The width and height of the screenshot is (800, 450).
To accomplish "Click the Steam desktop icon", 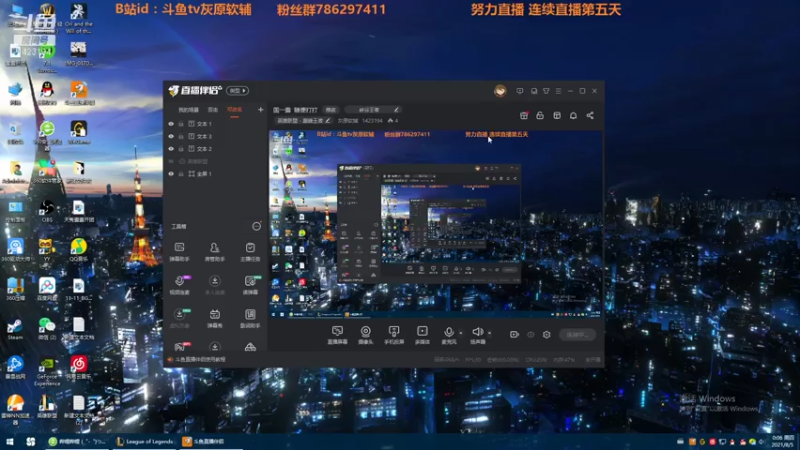I will pos(15,329).
